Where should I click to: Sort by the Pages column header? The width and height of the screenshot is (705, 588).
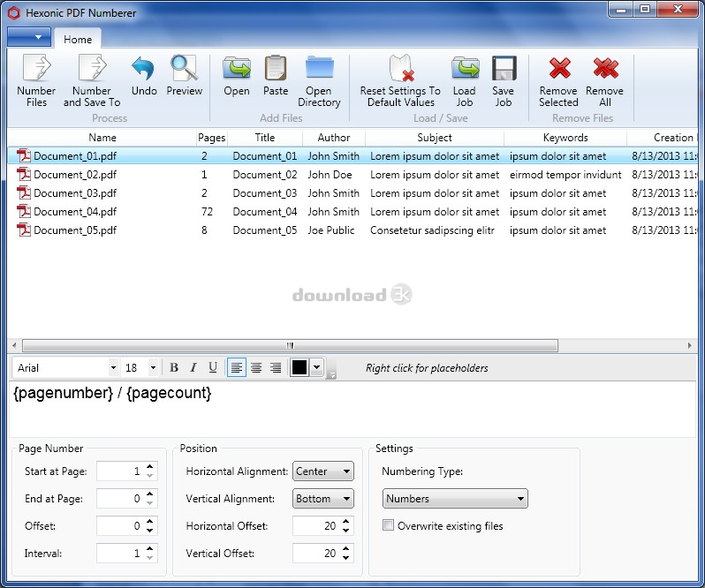click(x=211, y=138)
